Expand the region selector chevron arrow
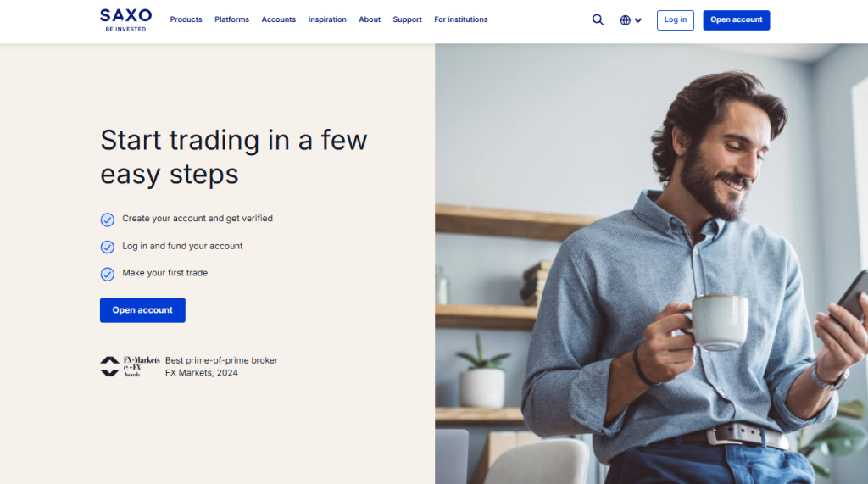 click(x=638, y=20)
